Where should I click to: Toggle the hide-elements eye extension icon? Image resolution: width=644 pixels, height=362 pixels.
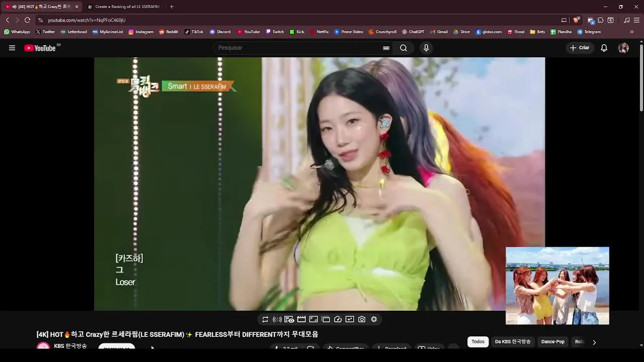[x=289, y=319]
